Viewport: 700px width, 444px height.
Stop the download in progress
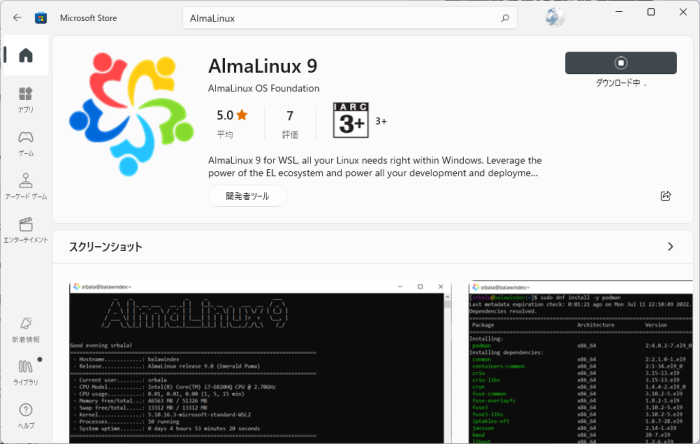coord(620,62)
